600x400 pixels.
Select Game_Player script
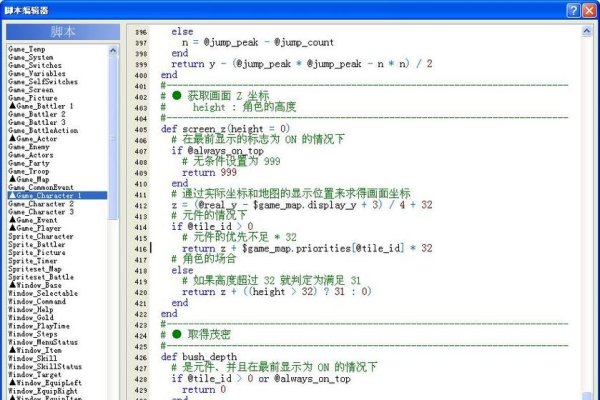[x=35, y=228]
